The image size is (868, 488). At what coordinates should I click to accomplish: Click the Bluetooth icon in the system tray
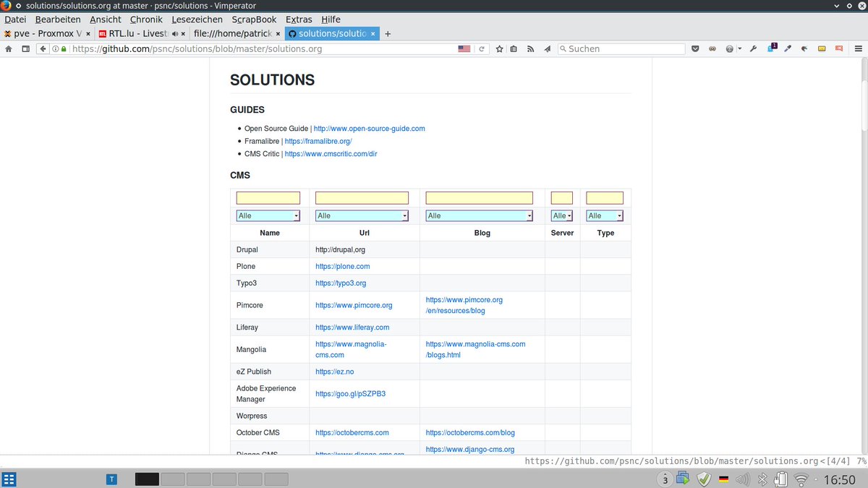(762, 479)
